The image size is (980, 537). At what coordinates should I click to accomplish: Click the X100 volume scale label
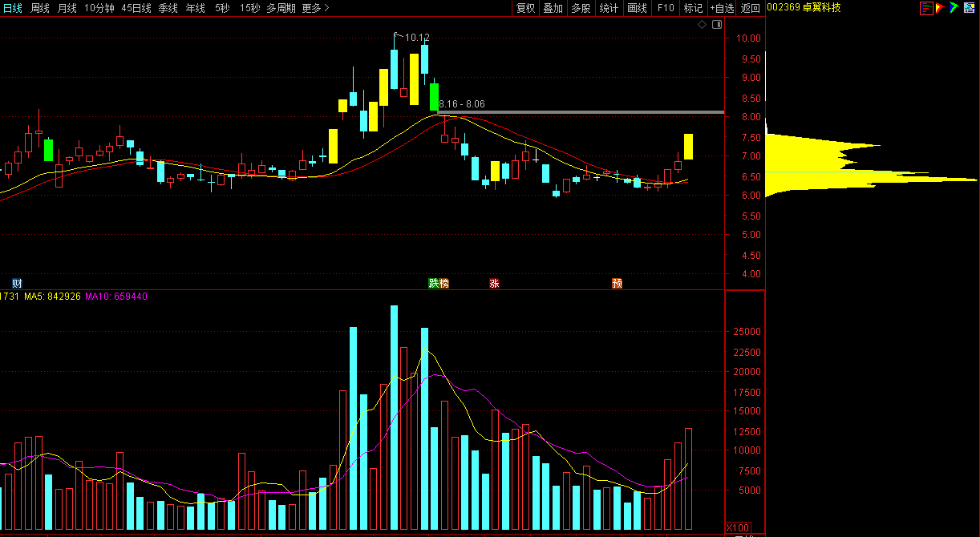point(736,527)
